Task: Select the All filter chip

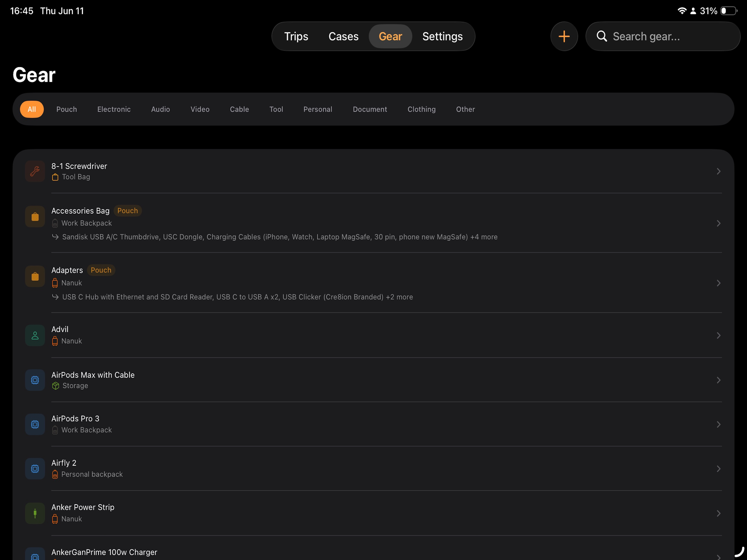Action: coord(32,109)
